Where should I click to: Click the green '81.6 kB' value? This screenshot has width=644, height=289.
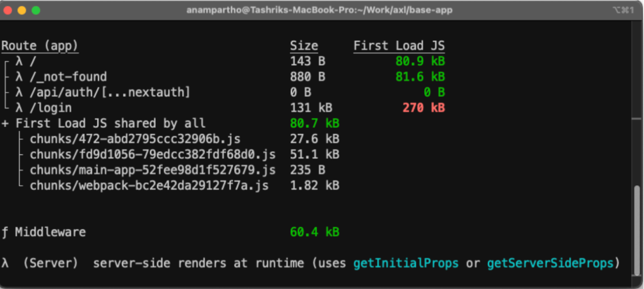(x=420, y=77)
